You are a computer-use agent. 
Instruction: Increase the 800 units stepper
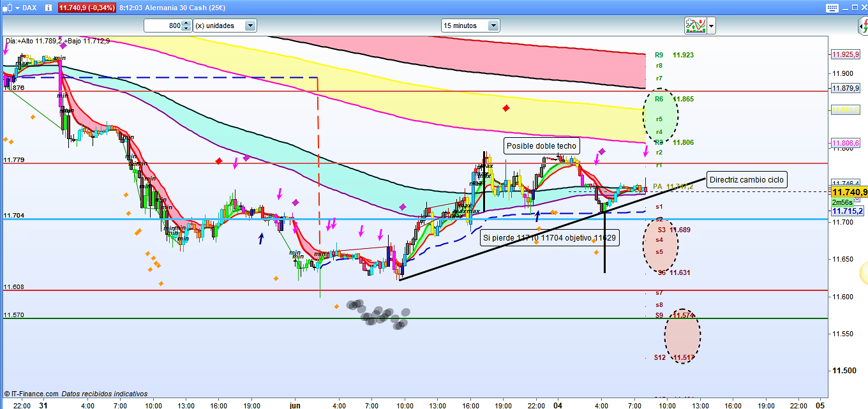tap(186, 23)
